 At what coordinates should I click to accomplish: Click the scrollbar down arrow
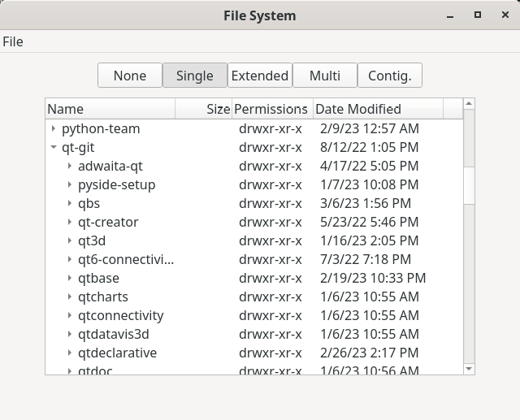tap(469, 369)
